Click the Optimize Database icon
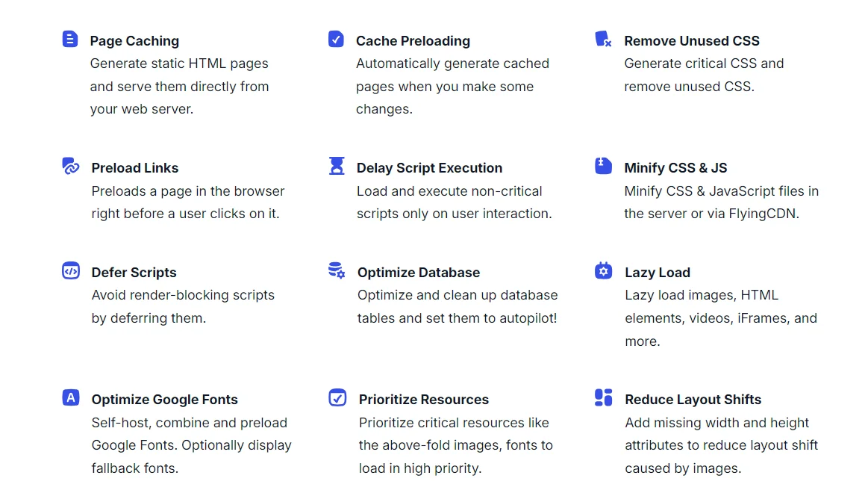The image size is (868, 502). click(x=337, y=270)
